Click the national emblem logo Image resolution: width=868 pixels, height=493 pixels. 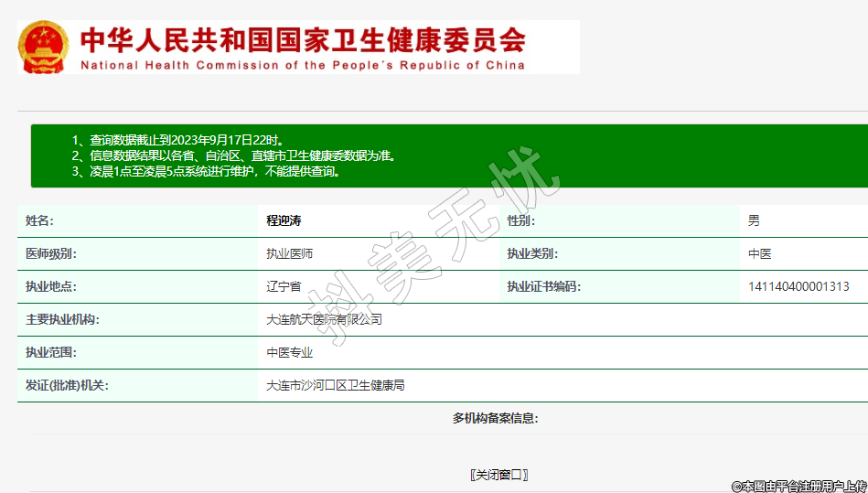point(43,48)
